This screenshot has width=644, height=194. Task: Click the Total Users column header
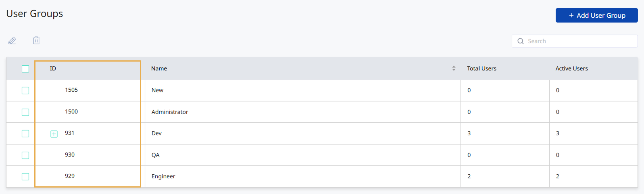(481, 68)
